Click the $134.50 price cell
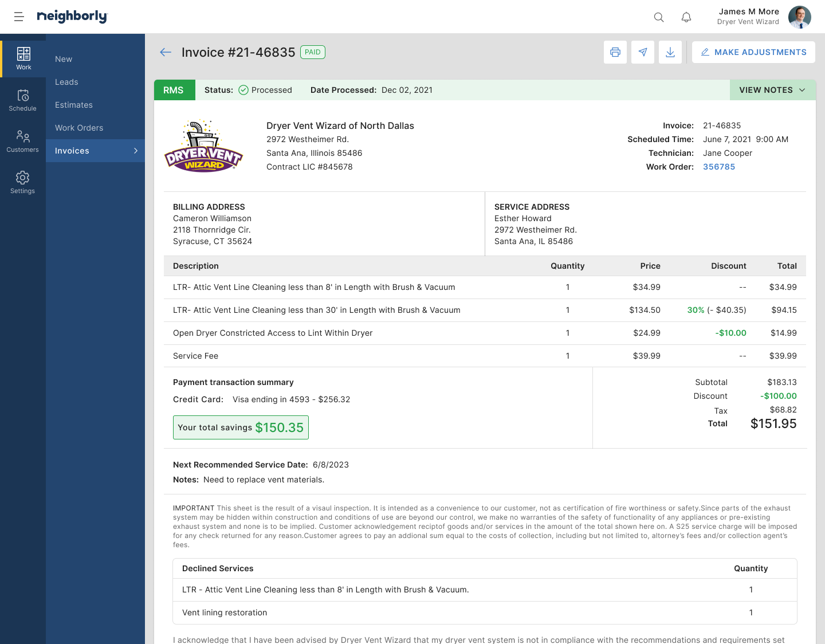This screenshot has width=825, height=644. (x=645, y=310)
